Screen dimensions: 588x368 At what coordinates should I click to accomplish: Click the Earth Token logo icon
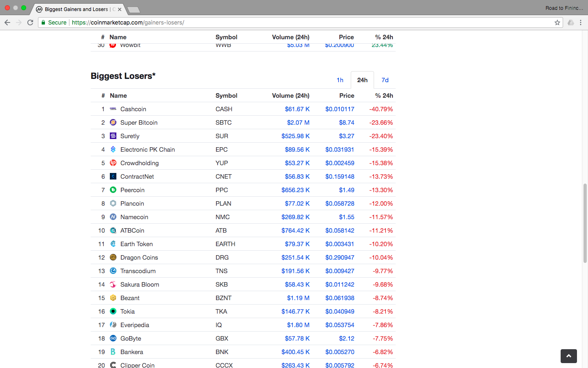(x=113, y=244)
